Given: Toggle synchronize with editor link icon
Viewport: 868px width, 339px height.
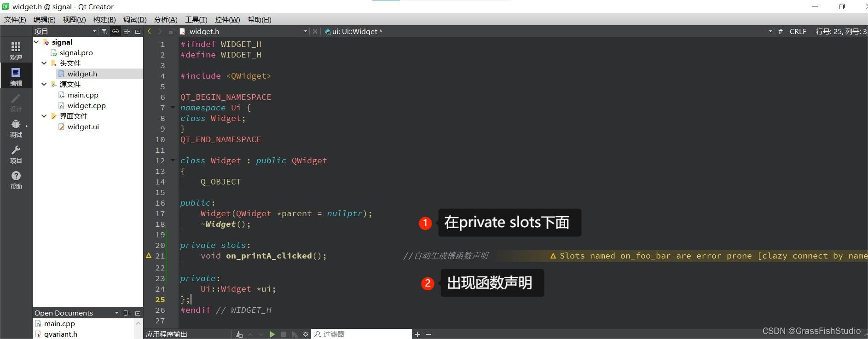Looking at the screenshot, I should coord(115,31).
